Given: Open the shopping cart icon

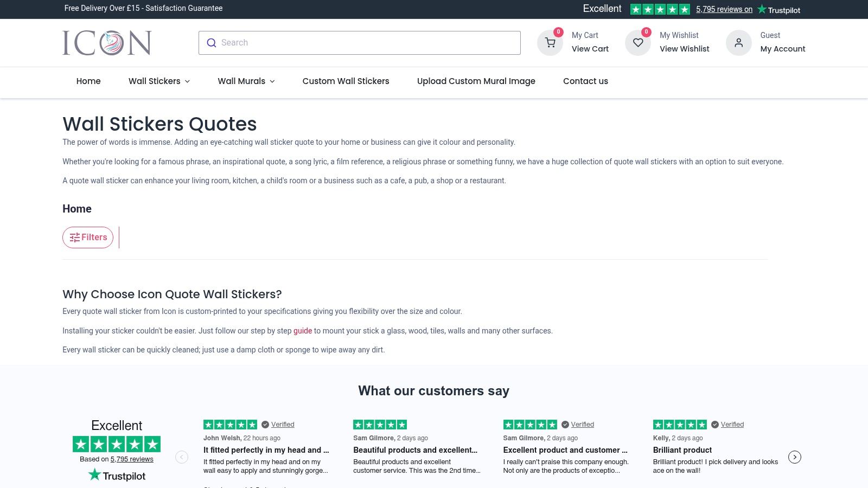Looking at the screenshot, I should tap(550, 43).
